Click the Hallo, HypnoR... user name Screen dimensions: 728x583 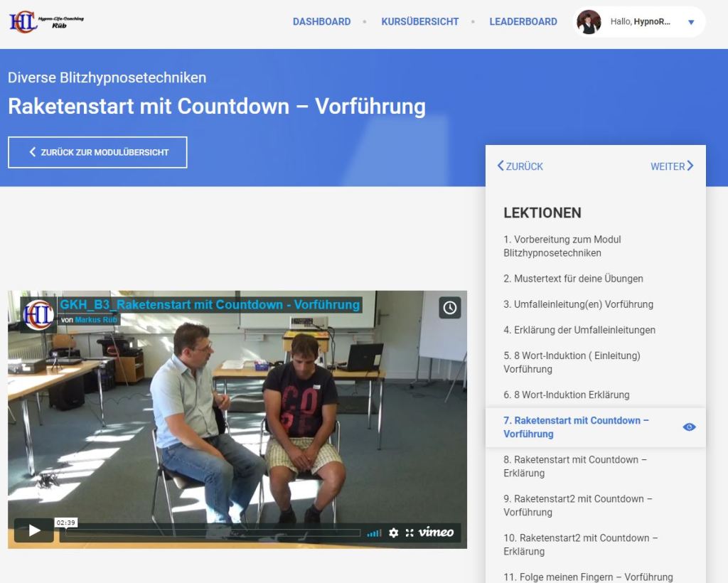click(x=640, y=21)
